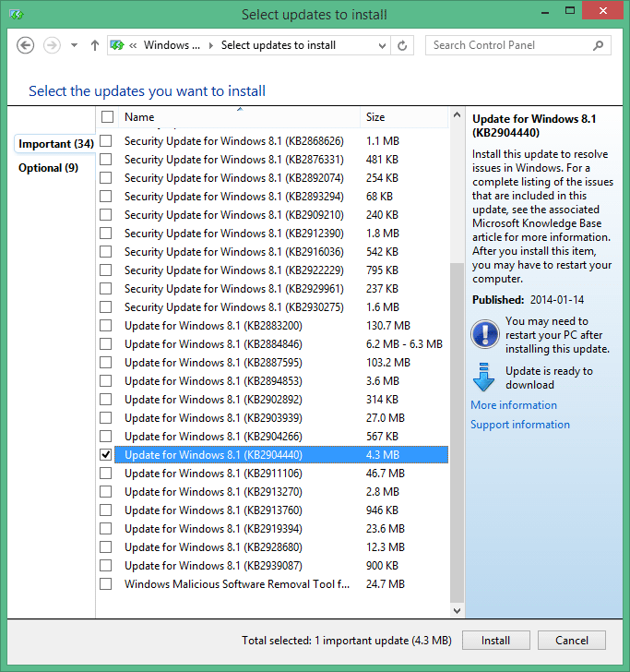Click the 'Select updates to install' breadcrumb
Image resolution: width=630 pixels, height=672 pixels.
279,45
